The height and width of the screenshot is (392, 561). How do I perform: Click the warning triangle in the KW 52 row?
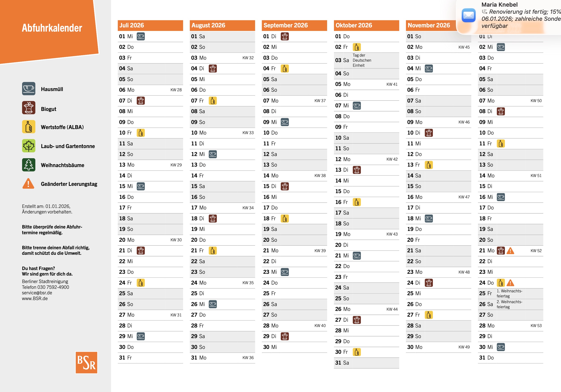tap(510, 251)
